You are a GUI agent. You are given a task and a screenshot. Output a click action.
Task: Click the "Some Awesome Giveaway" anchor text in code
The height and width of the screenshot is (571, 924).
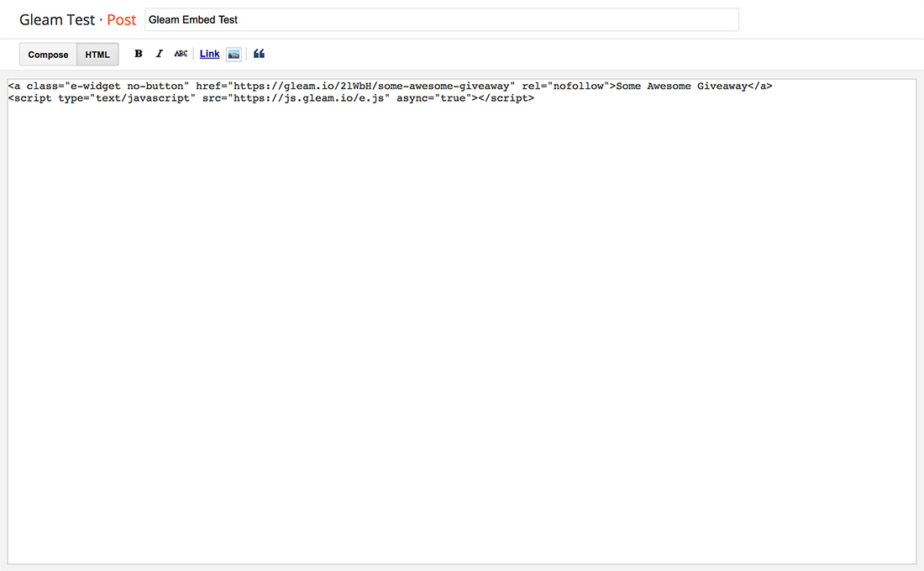point(681,86)
